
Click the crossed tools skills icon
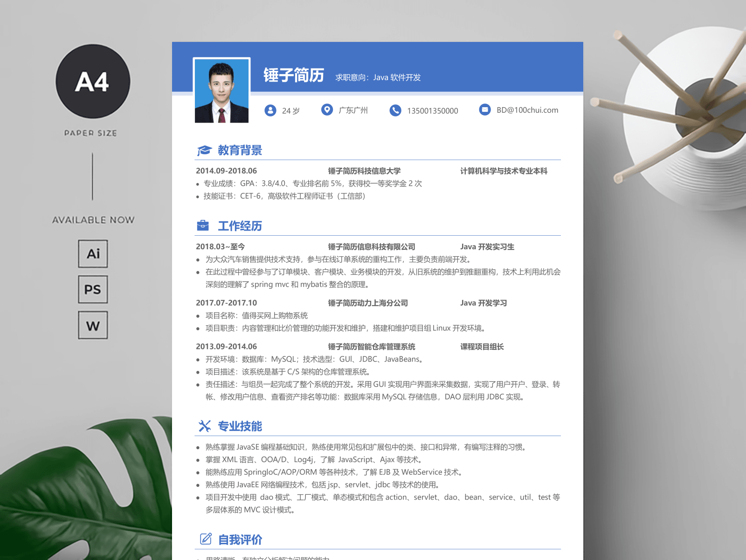pyautogui.click(x=204, y=426)
